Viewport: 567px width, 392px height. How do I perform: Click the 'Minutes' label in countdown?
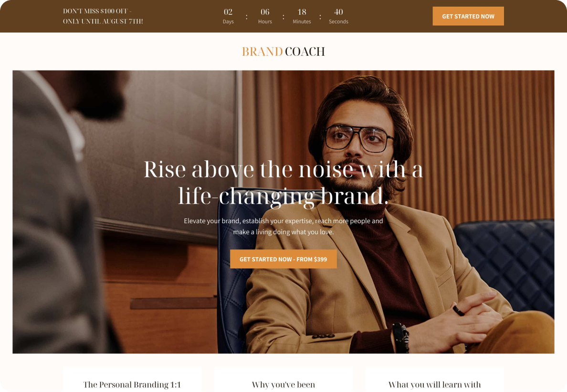302,21
